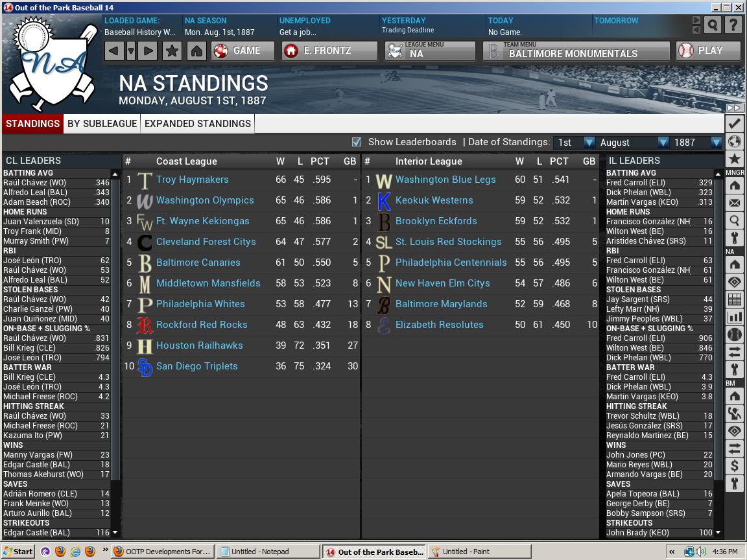The image size is (747, 560).
Task: Switch to Untitled - Notepad in taskbar
Action: [x=268, y=552]
